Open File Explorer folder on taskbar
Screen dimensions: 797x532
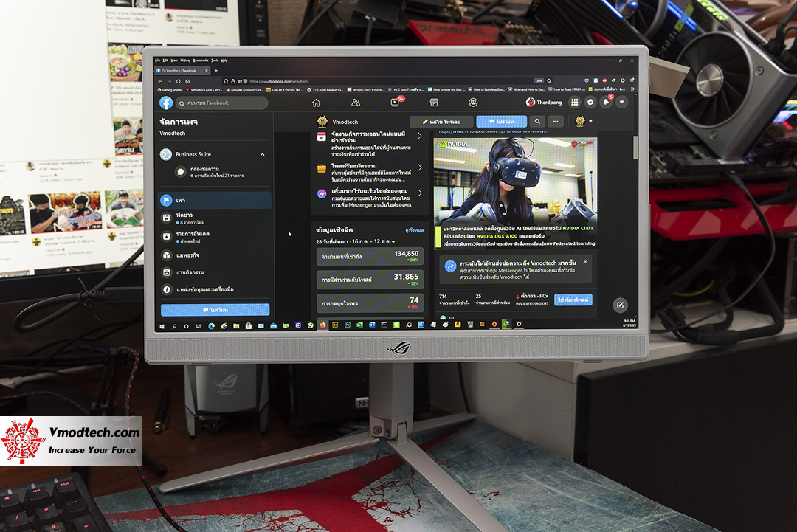(x=236, y=326)
